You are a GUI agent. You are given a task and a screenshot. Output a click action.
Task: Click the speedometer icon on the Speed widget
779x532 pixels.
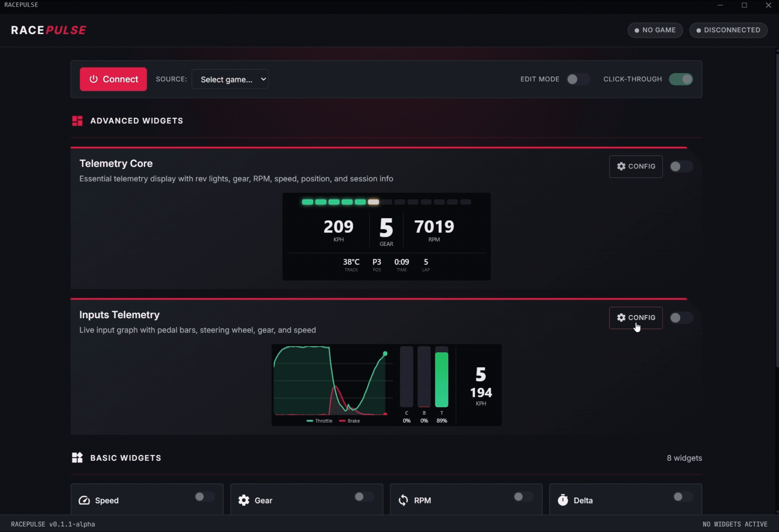pos(84,500)
